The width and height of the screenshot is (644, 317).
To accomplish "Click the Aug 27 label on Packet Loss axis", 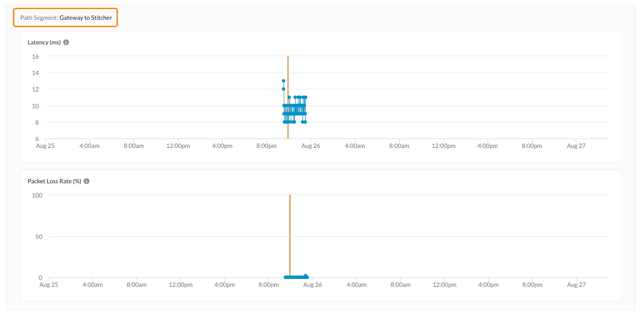I will (x=576, y=285).
